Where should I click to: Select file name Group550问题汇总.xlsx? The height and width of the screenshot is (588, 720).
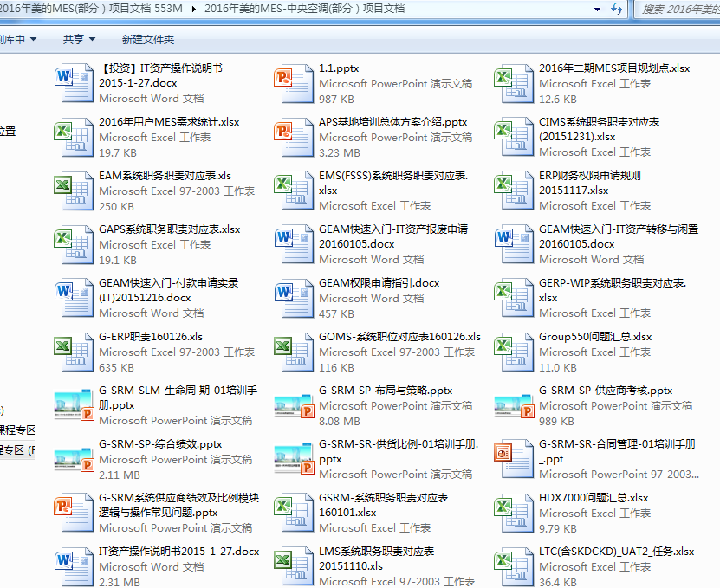595,337
